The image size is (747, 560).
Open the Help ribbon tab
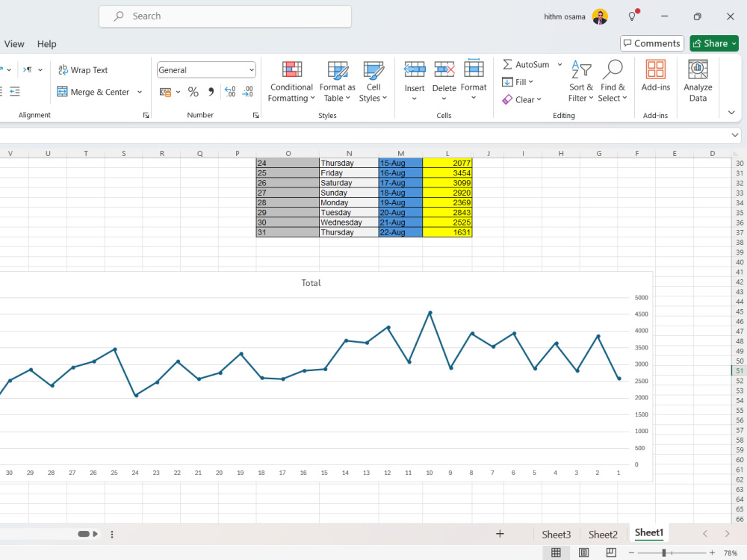point(46,44)
